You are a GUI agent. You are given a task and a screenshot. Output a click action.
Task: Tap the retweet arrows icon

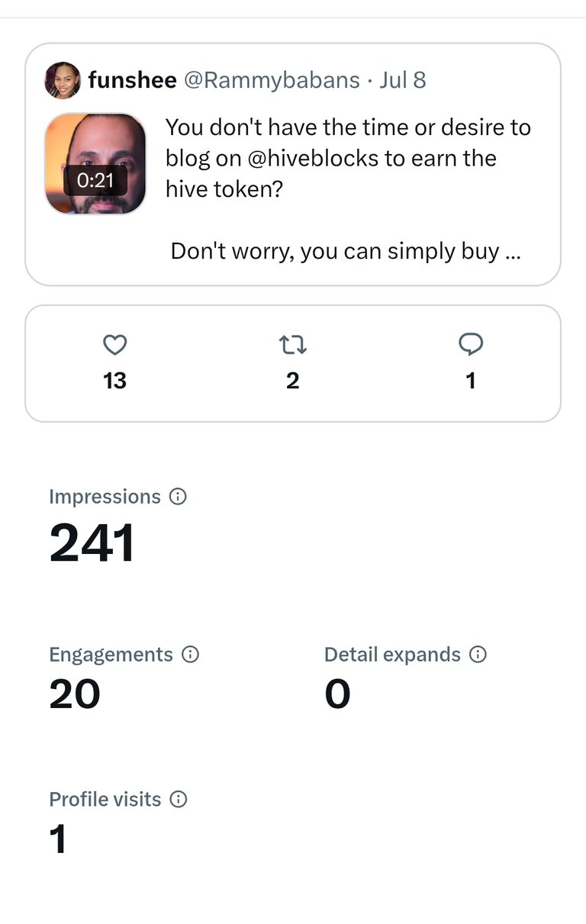293,346
